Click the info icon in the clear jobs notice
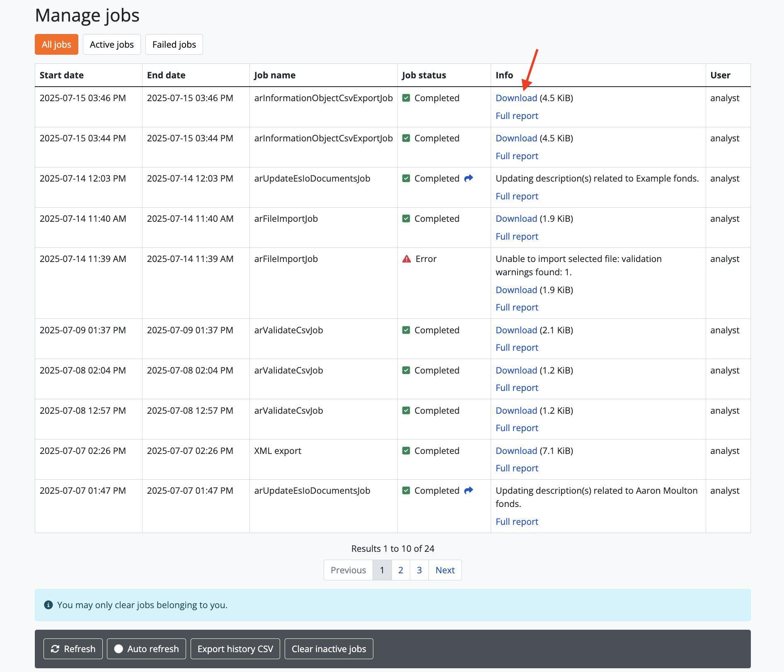Screen dimensions: 784x672 coord(48,605)
